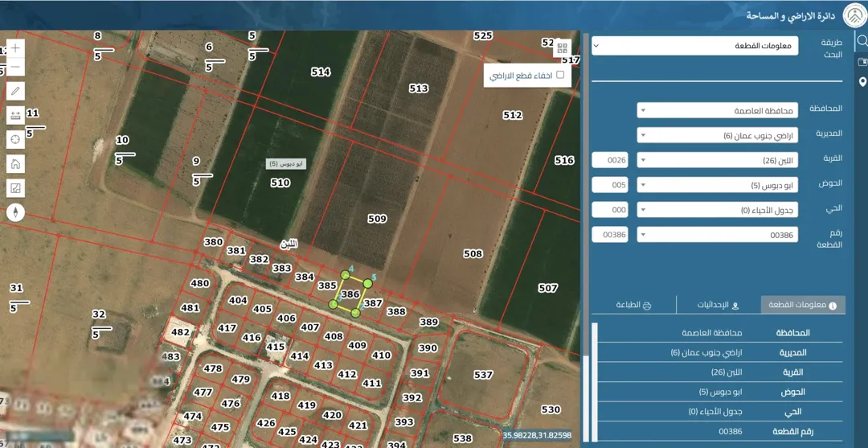Select parcel 512 on the map
Viewport: 868px width, 448px height.
click(513, 115)
